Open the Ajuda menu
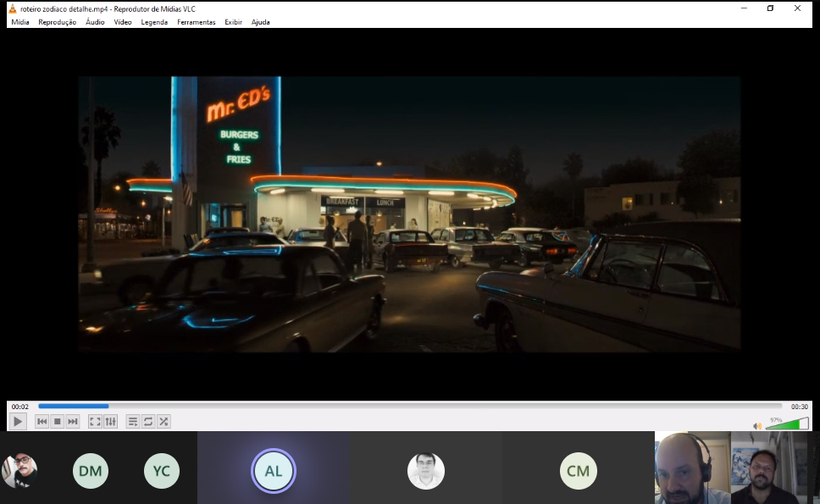The width and height of the screenshot is (820, 504). click(260, 22)
